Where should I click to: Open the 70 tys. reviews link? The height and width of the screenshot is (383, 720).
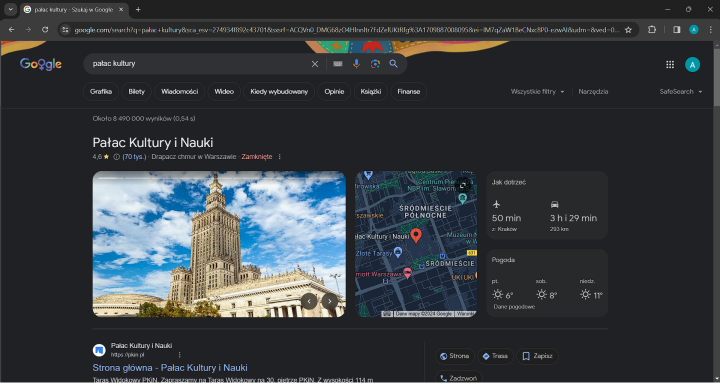click(135, 157)
